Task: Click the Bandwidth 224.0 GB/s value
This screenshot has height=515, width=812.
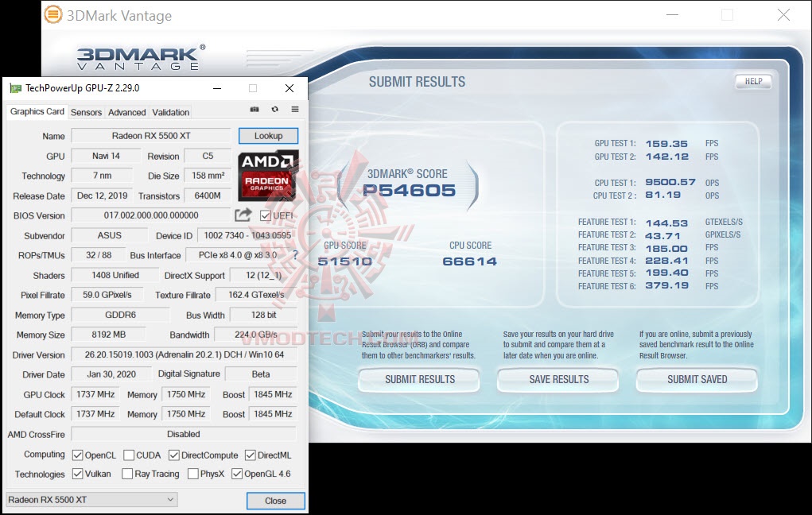Action: (256, 335)
